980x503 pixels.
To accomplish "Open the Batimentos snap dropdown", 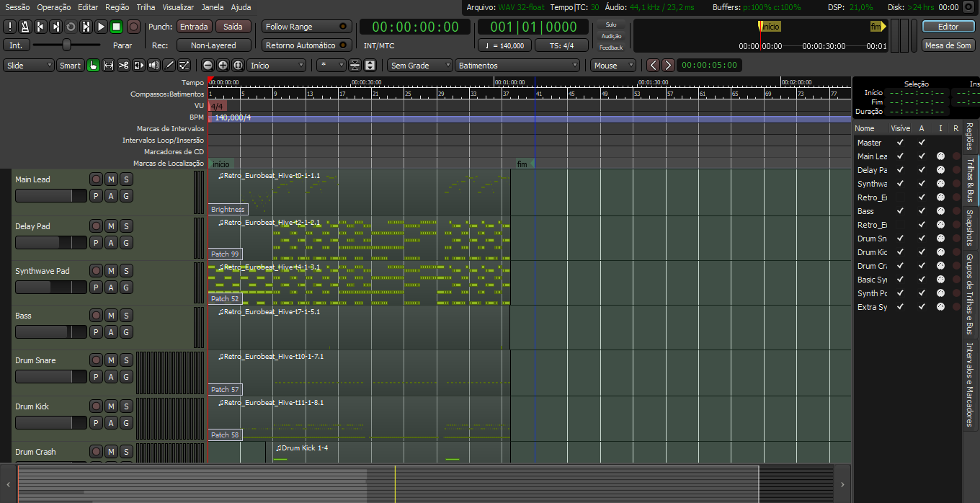I will pyautogui.click(x=517, y=66).
